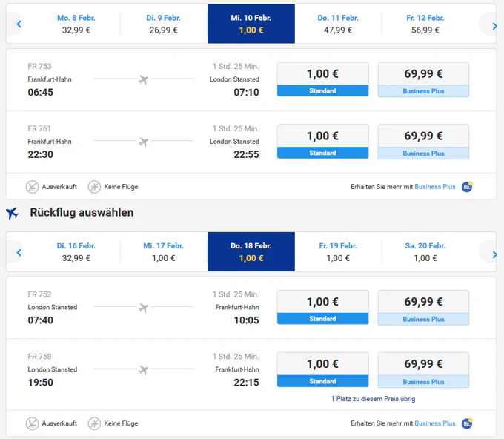Select the Mo. 8 Febr. outbound date tab
Screen dimensions: 504x439
(76, 24)
